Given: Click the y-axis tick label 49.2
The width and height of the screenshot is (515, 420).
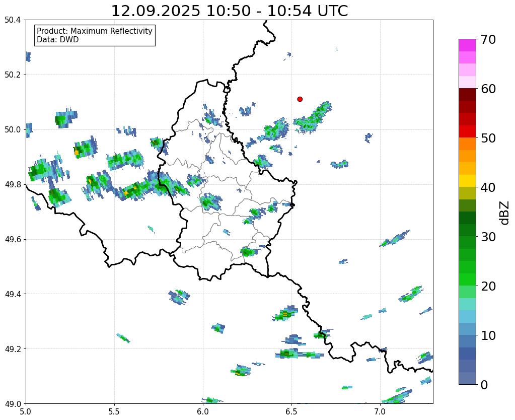Looking at the screenshot, I should (x=13, y=349).
